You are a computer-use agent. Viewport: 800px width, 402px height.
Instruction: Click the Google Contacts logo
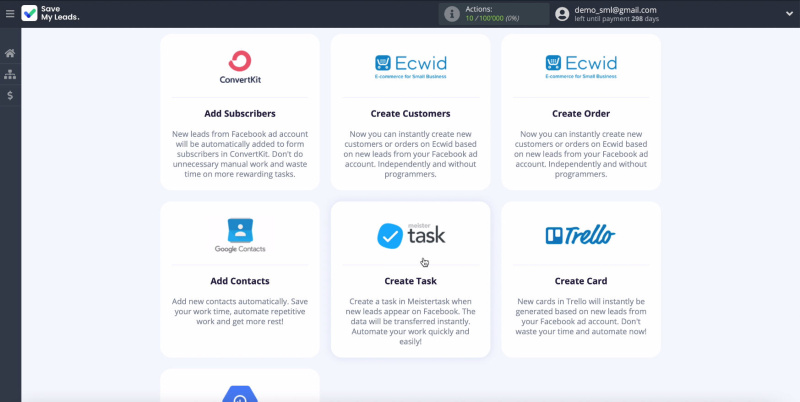pyautogui.click(x=240, y=235)
